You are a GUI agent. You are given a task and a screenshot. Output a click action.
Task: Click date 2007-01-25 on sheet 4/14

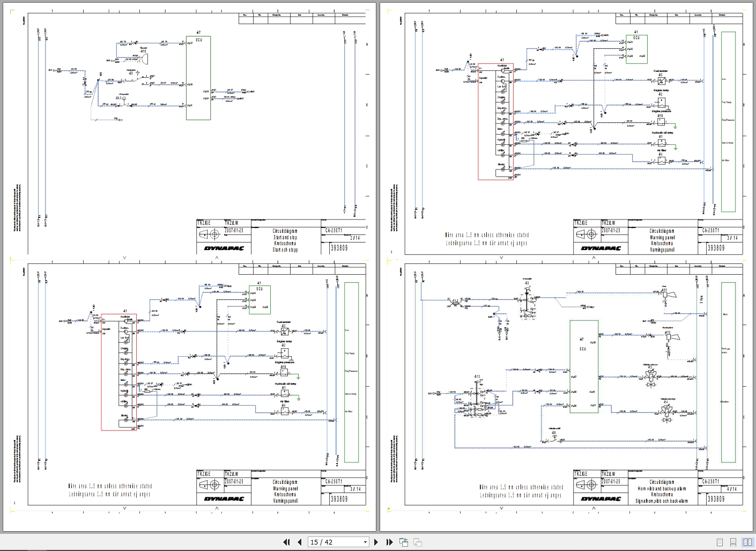coord(610,481)
